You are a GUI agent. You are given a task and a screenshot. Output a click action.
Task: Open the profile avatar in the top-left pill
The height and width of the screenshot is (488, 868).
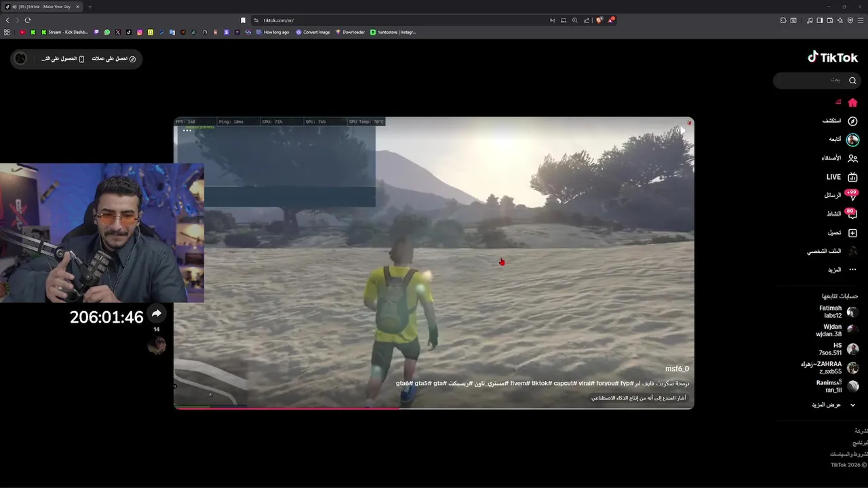click(x=20, y=59)
